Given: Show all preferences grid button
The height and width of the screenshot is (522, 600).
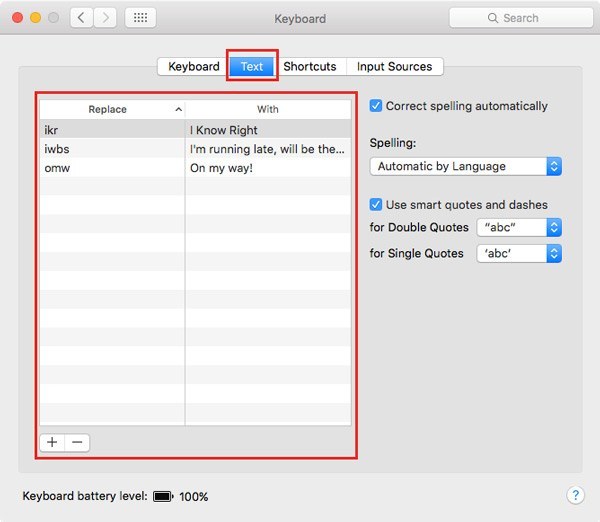Looking at the screenshot, I should click(140, 18).
